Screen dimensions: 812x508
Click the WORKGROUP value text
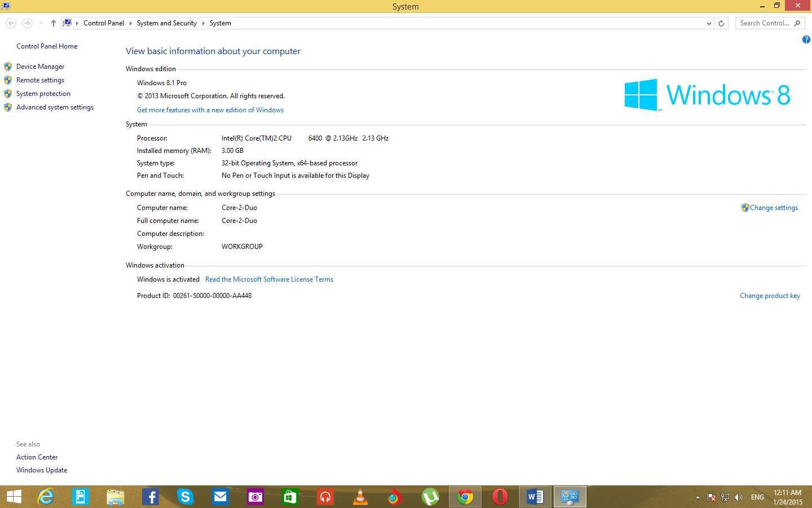(242, 247)
